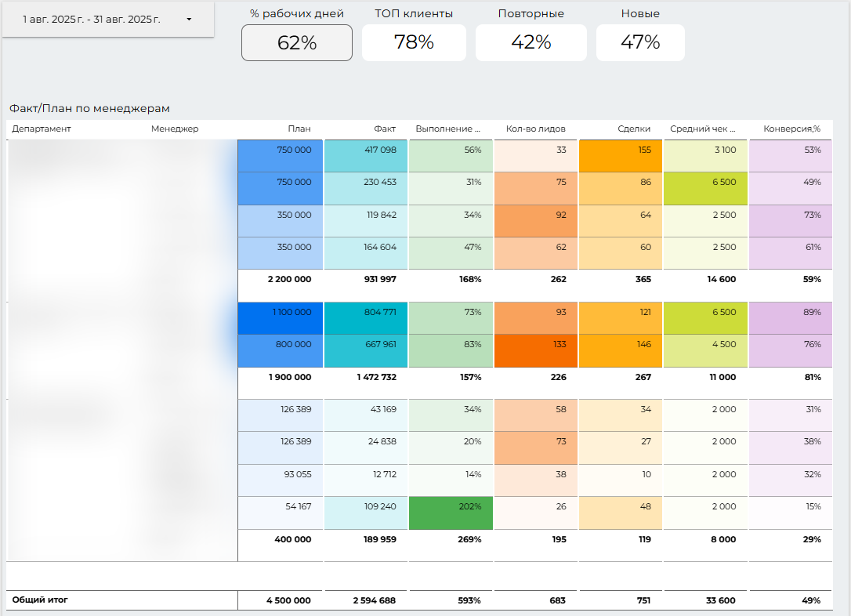Screen dimensions: 851x616
Task: Click the Менеджер column header
Action: click(x=175, y=129)
